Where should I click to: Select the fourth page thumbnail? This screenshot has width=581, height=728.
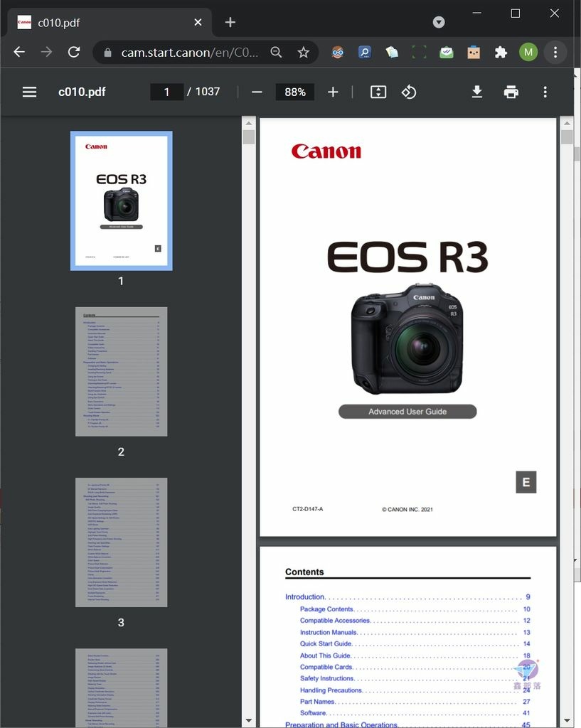(x=121, y=688)
